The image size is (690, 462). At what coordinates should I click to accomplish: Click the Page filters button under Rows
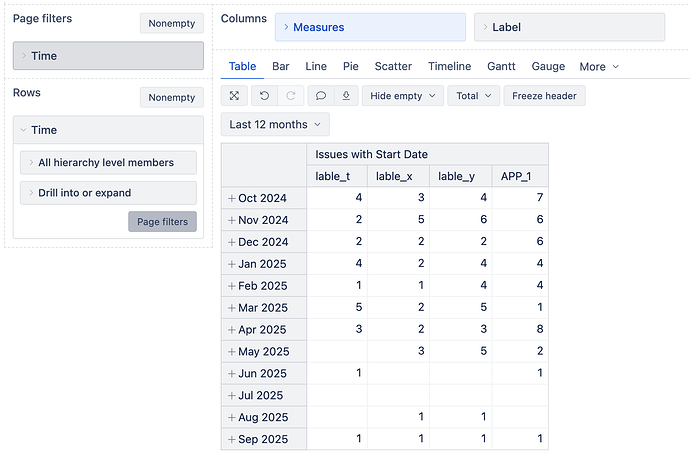(162, 222)
